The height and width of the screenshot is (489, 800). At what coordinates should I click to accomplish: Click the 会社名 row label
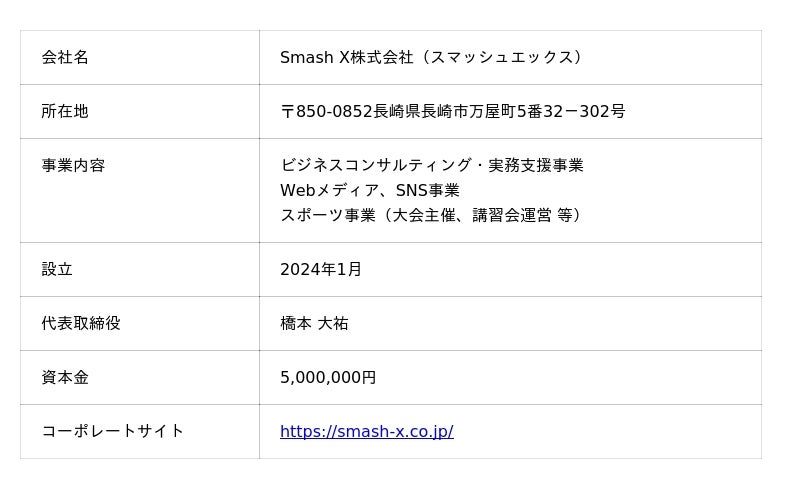pyautogui.click(x=65, y=58)
